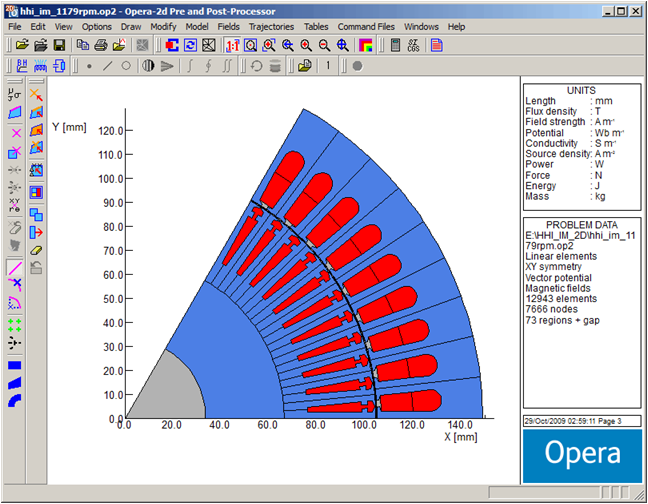The height and width of the screenshot is (504, 648).
Task: Click the Save floppy disk icon
Action: click(x=59, y=45)
